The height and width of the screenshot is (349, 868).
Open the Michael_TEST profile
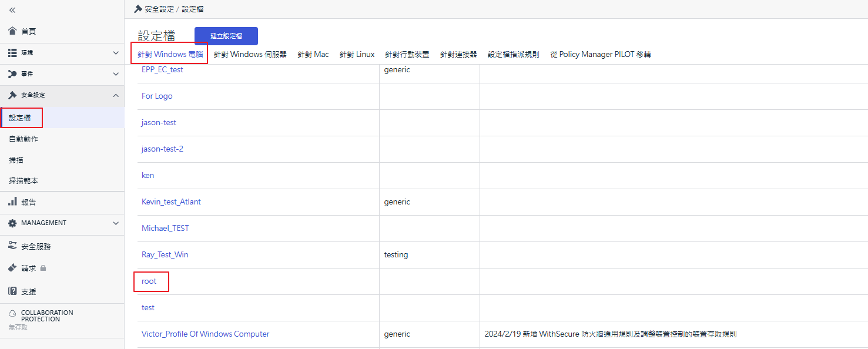pos(165,228)
